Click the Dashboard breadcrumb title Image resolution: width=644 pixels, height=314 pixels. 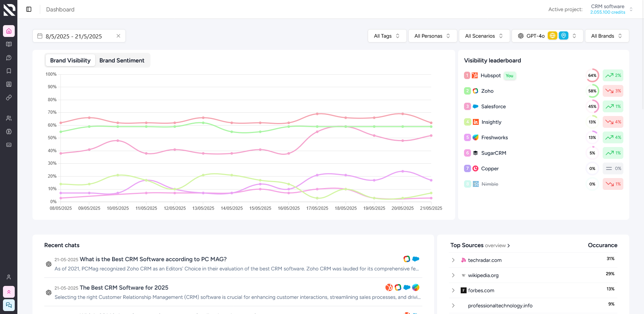tap(60, 9)
